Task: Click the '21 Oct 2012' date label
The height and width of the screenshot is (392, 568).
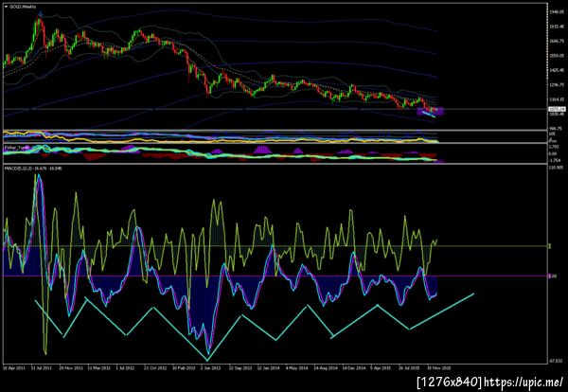Action: 155,367
